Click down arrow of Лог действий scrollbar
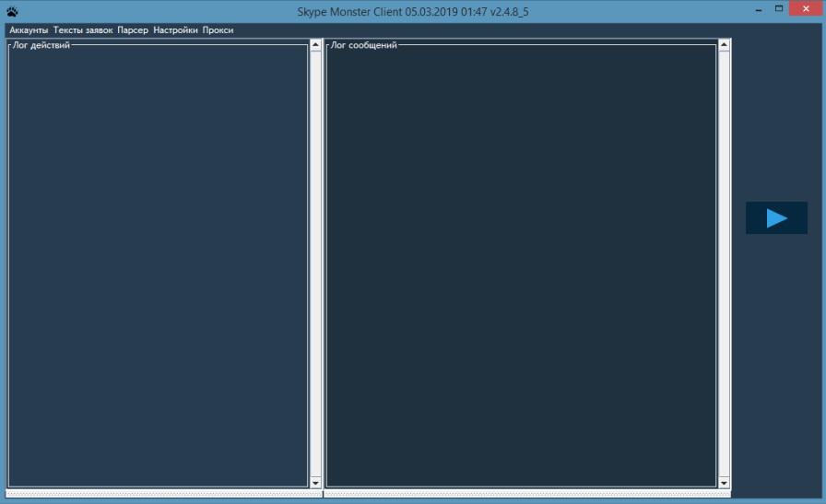This screenshot has height=504, width=826. pyautogui.click(x=315, y=483)
